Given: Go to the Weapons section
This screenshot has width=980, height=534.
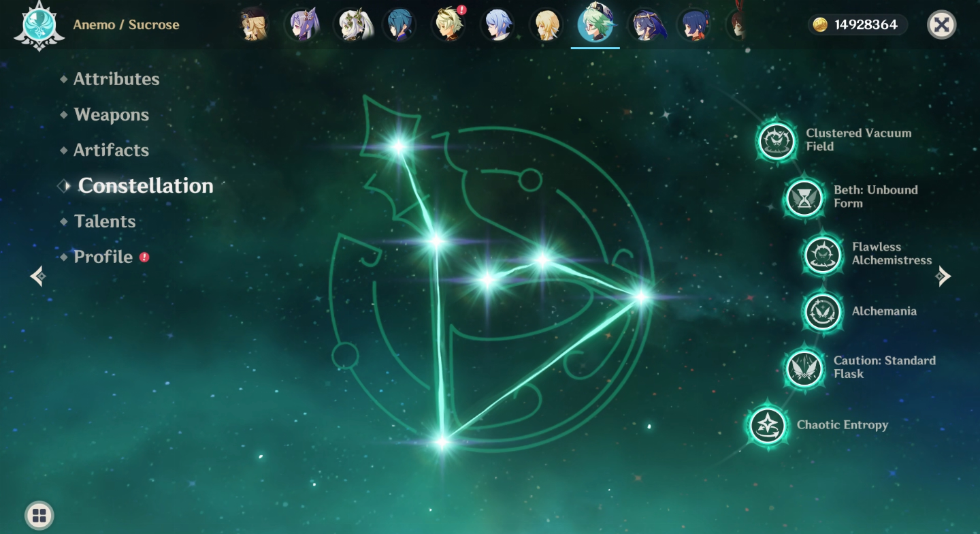Looking at the screenshot, I should click(x=112, y=114).
